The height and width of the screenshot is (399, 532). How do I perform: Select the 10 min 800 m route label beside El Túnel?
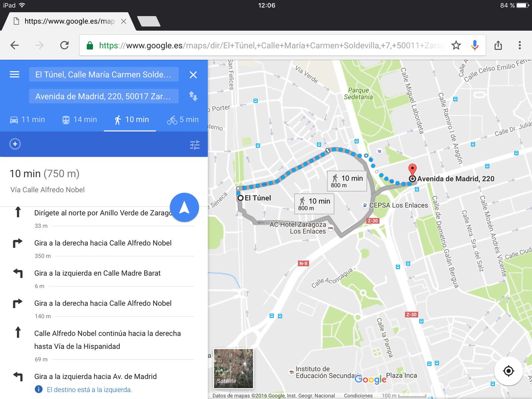[x=314, y=204]
